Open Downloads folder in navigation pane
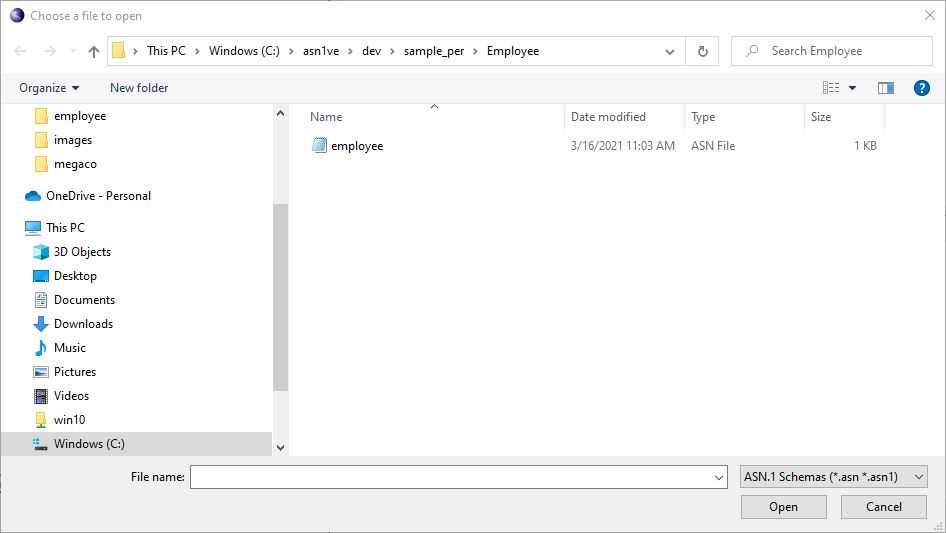The width and height of the screenshot is (946, 533). click(x=83, y=324)
